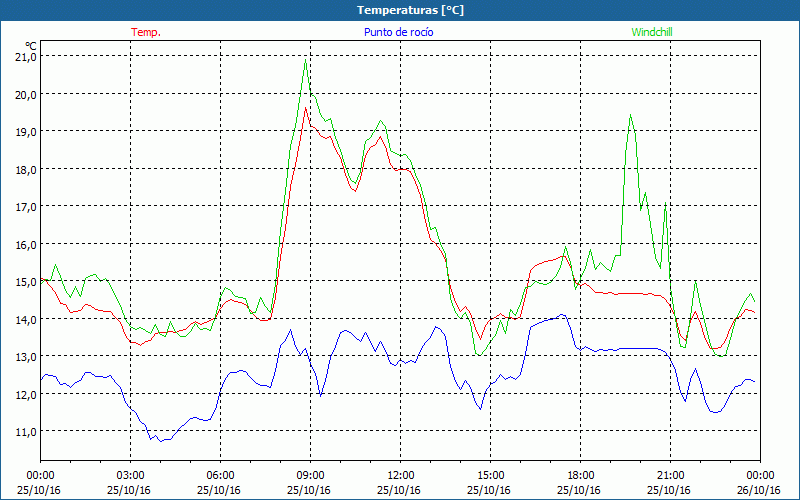Select the red Temp. legend label
The image size is (800, 500).
coord(146,32)
